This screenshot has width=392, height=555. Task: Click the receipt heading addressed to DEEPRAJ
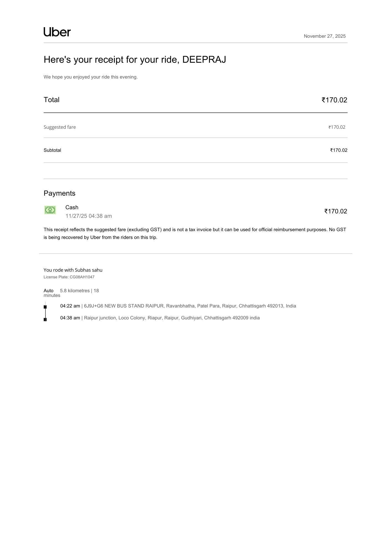[x=135, y=60]
